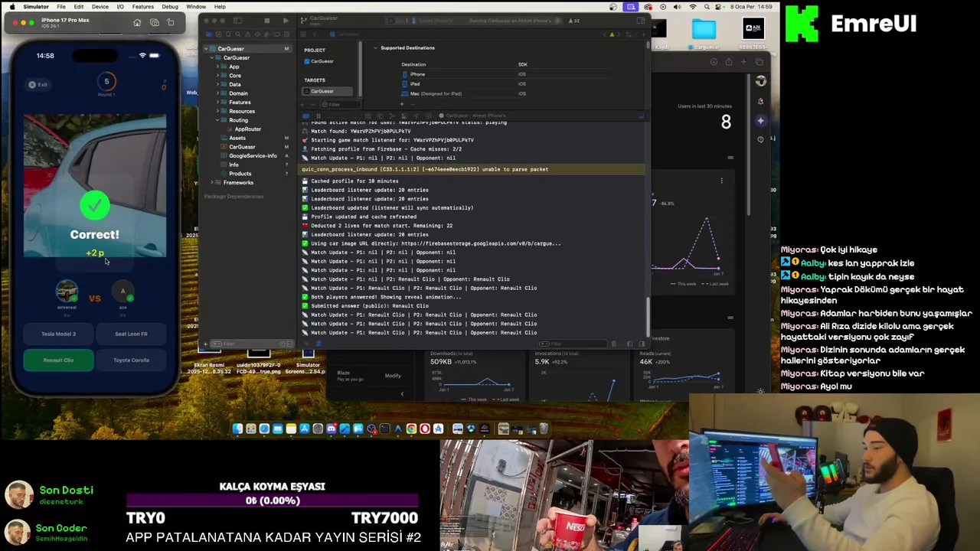Screen dimensions: 980x551
Task: Open Spotlight search in menu bar
Action: [x=707, y=6]
